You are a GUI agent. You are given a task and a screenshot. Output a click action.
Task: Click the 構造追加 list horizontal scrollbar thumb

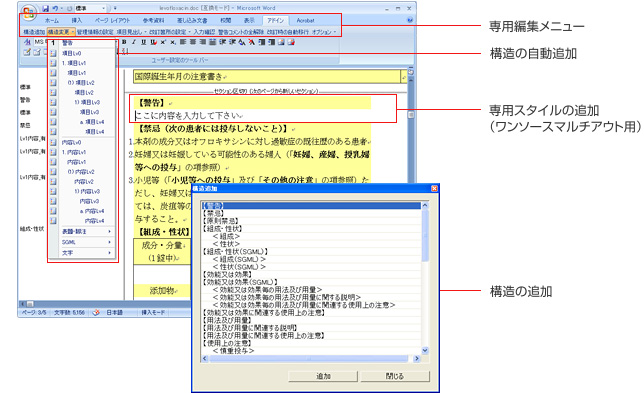pyautogui.click(x=309, y=359)
